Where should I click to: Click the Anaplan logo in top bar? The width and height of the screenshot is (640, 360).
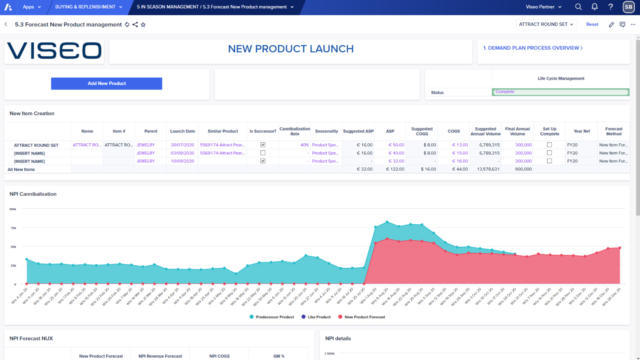[x=8, y=7]
